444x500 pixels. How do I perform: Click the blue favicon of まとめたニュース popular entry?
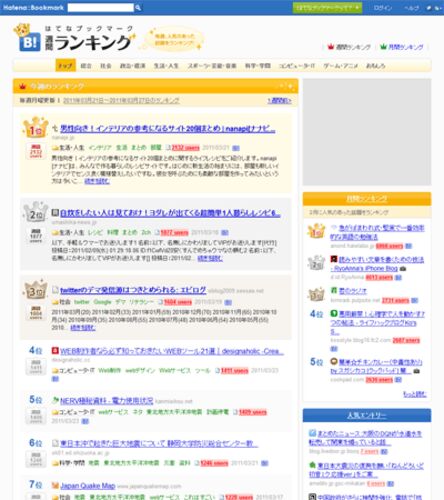pos(312,433)
